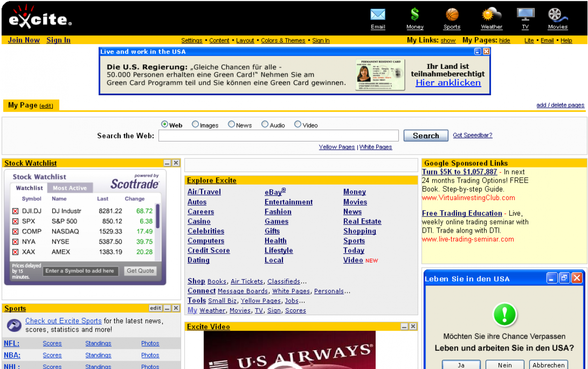
Task: Hide My Pages
Action: (504, 40)
